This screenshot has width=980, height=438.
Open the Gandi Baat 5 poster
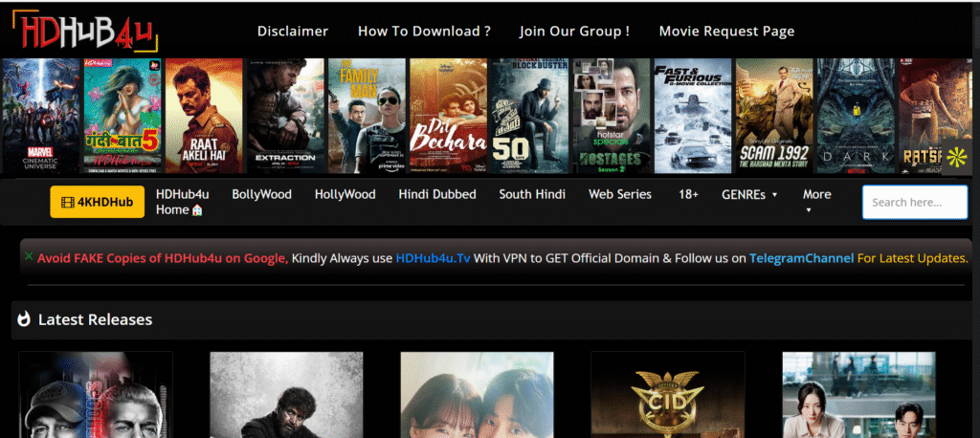coord(122,116)
